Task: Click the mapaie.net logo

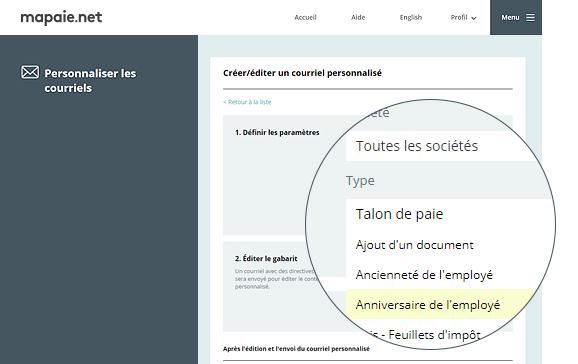Action: coord(61,17)
